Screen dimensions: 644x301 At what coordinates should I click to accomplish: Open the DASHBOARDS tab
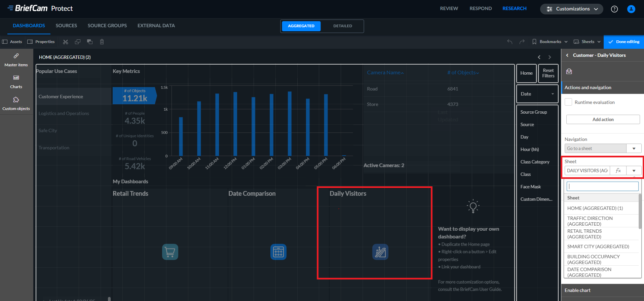[29, 26]
